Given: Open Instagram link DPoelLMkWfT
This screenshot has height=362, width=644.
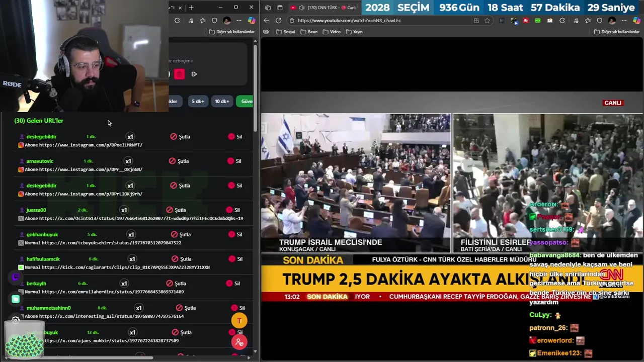Looking at the screenshot, I should 91,145.
